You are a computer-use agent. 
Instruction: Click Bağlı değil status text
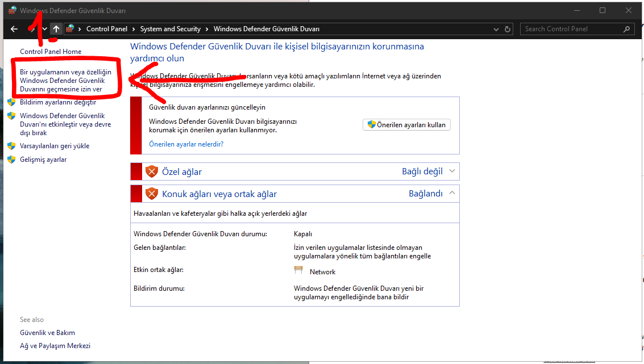point(422,171)
